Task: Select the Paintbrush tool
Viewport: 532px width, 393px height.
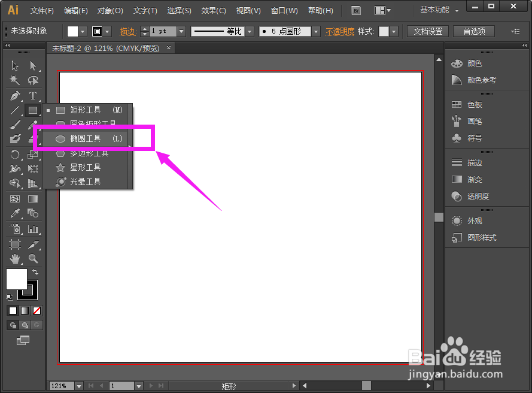Action: coord(14,125)
